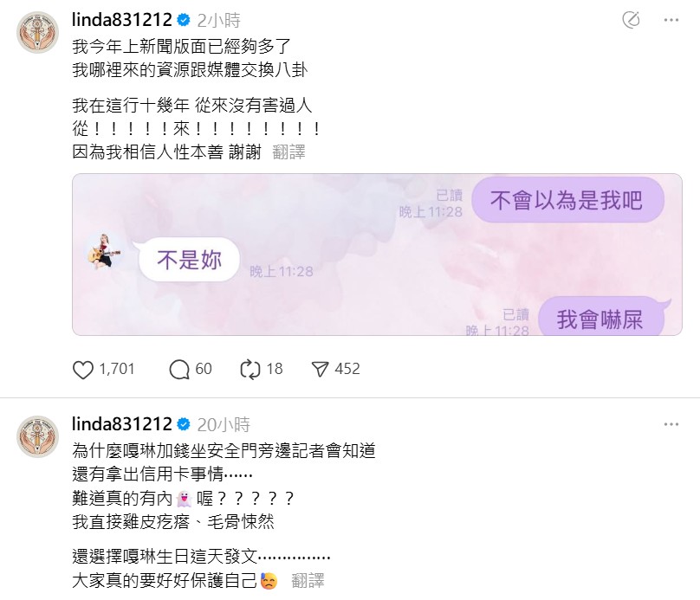
Task: Share first post via paper plane icon
Action: click(320, 370)
